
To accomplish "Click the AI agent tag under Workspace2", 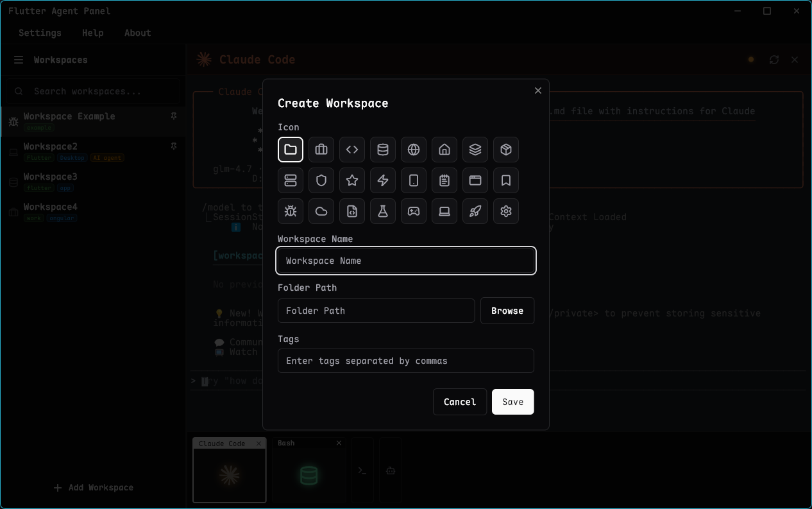I will pyautogui.click(x=106, y=158).
